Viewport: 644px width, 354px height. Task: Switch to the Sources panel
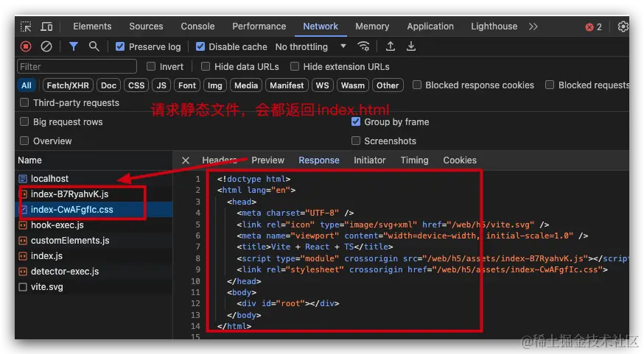[146, 26]
